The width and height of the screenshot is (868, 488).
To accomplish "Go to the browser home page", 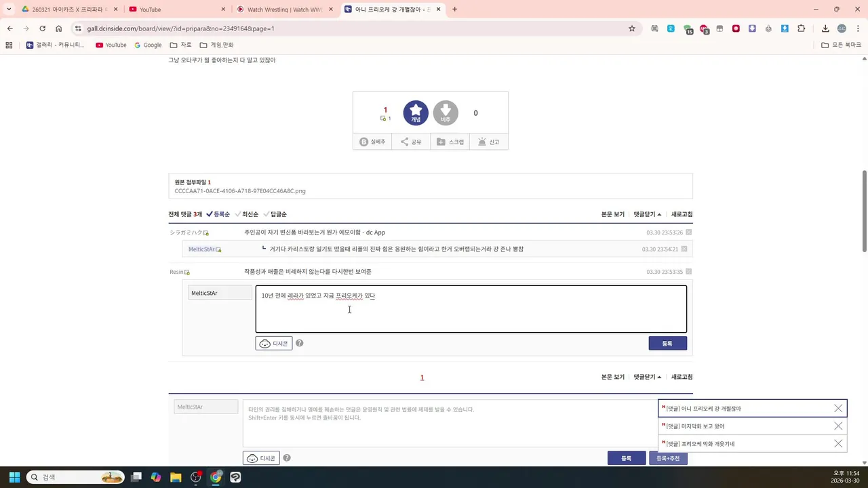I will 58,28.
